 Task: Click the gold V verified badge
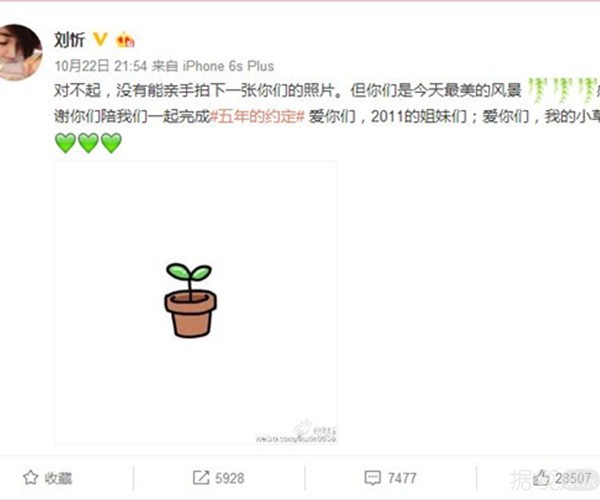100,39
